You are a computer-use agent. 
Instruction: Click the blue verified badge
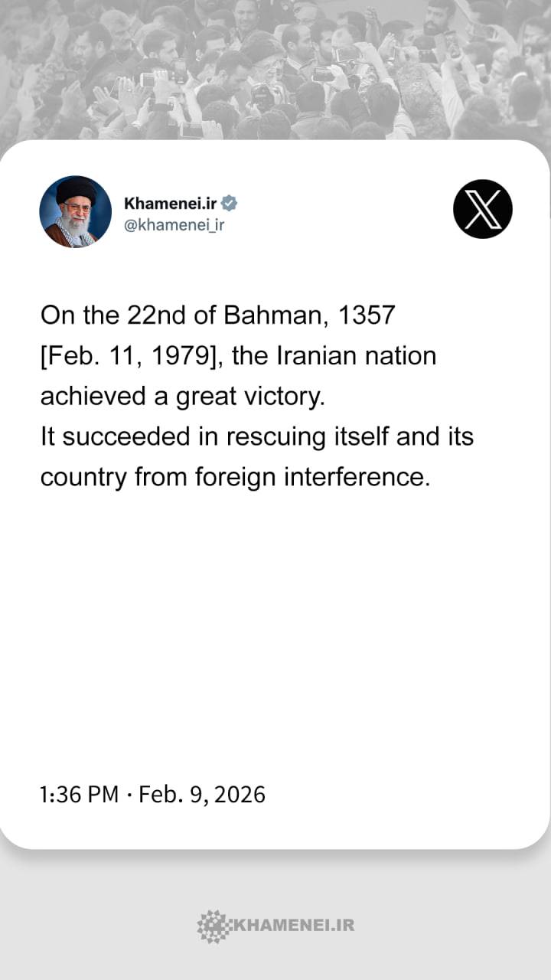229,203
